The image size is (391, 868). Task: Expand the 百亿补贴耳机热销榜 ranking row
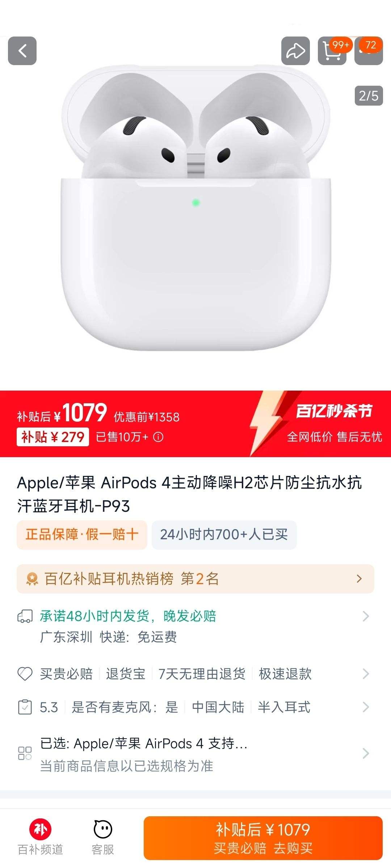click(x=195, y=579)
